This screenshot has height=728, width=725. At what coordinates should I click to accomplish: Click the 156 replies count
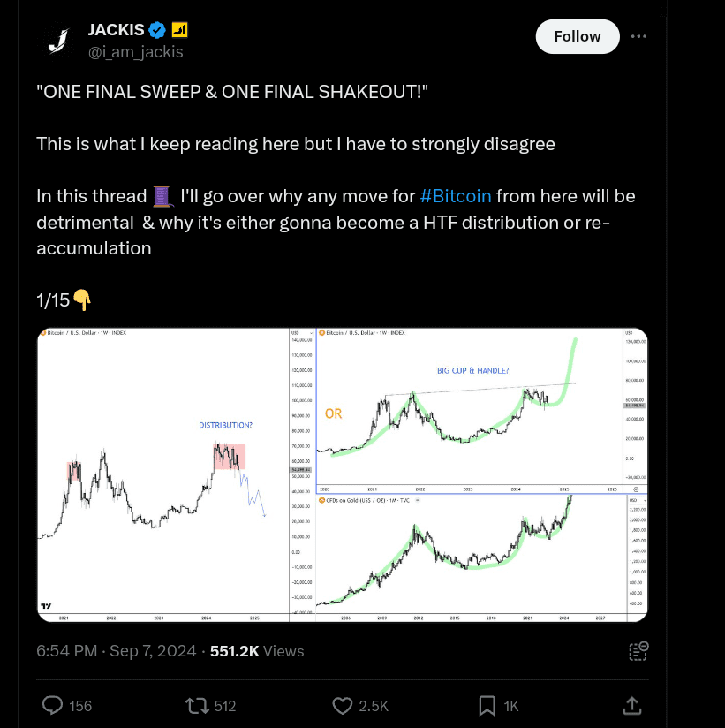click(x=80, y=705)
